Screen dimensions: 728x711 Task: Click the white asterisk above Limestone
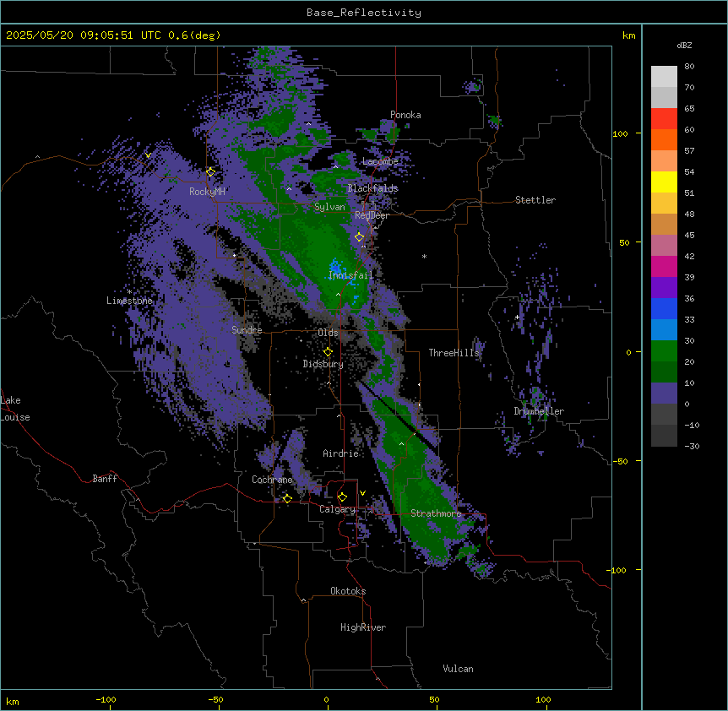point(129,291)
